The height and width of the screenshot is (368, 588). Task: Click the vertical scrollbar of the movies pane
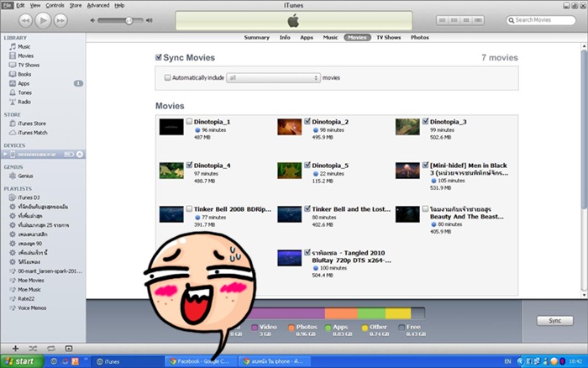point(584,129)
